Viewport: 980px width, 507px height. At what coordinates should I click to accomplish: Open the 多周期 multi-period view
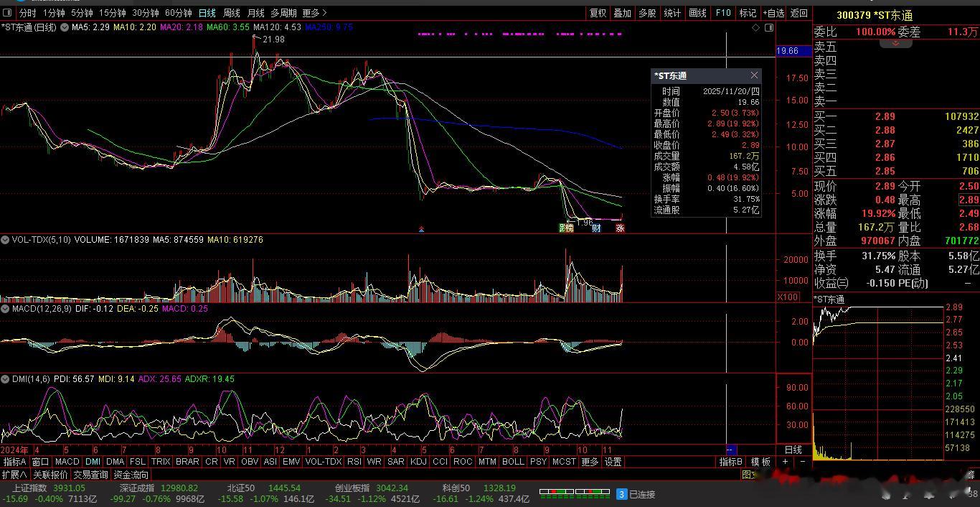pyautogui.click(x=283, y=13)
